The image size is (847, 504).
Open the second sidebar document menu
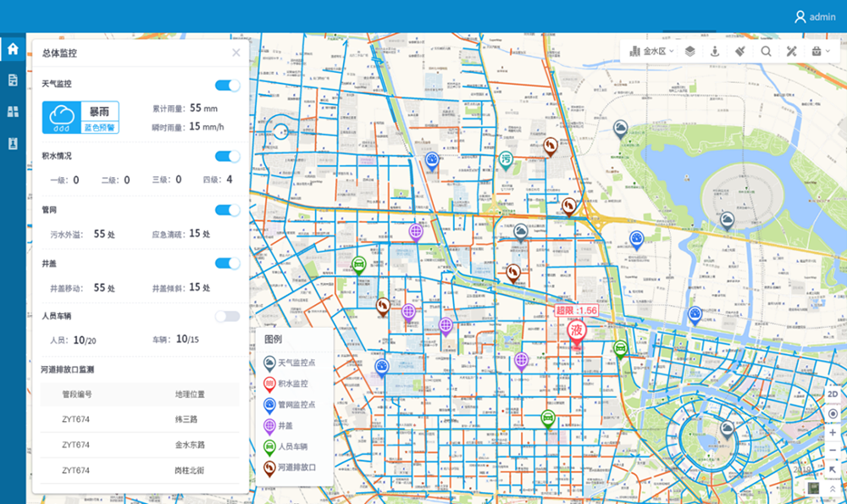pyautogui.click(x=13, y=80)
